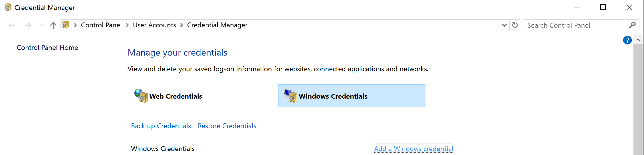
Task: Go up one folder level
Action: click(x=53, y=25)
